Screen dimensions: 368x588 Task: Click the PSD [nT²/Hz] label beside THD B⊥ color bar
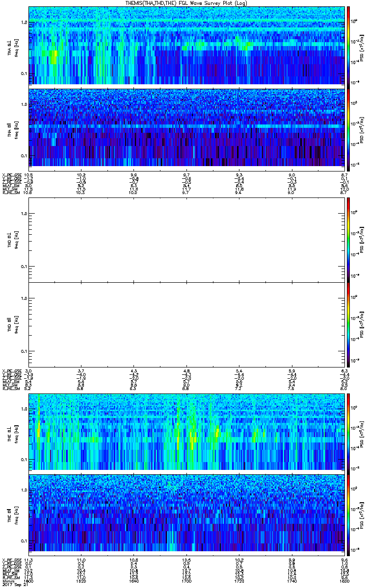coord(362,240)
